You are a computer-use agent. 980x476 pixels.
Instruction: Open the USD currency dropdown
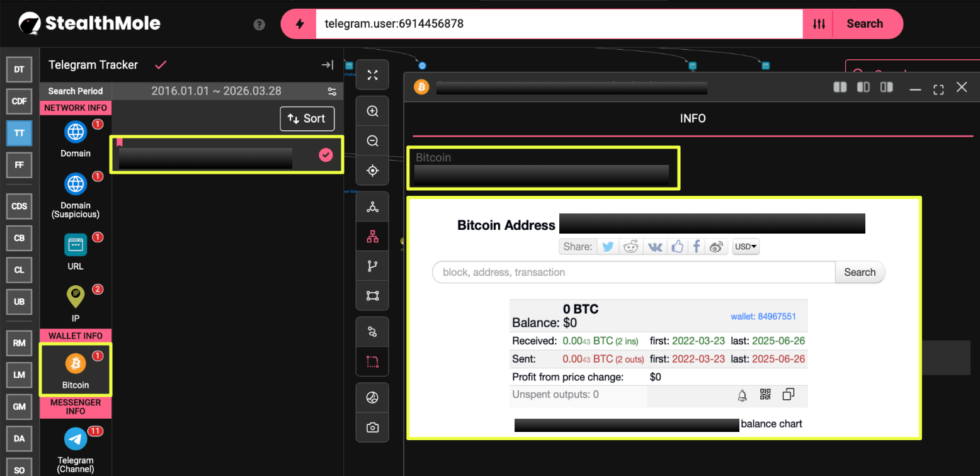[746, 247]
